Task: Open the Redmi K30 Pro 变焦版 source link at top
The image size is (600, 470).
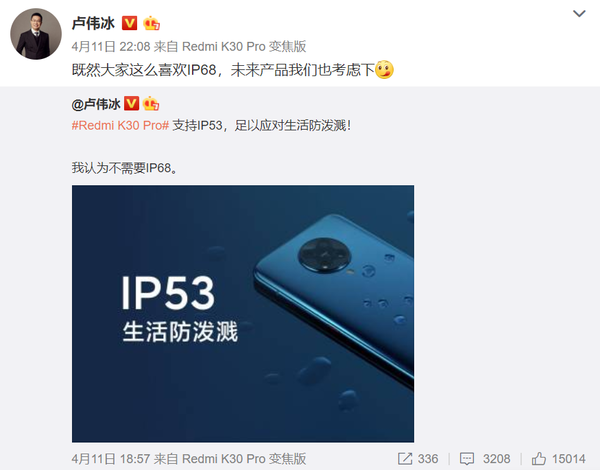Action: point(244,47)
